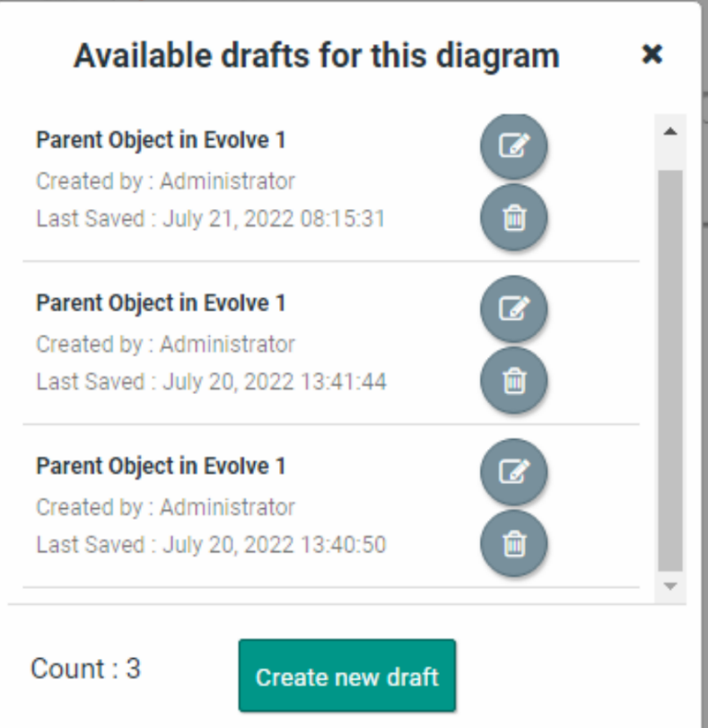The height and width of the screenshot is (728, 708).
Task: Select the draft title above the 13:40:50 timestamp
Action: pos(161,467)
